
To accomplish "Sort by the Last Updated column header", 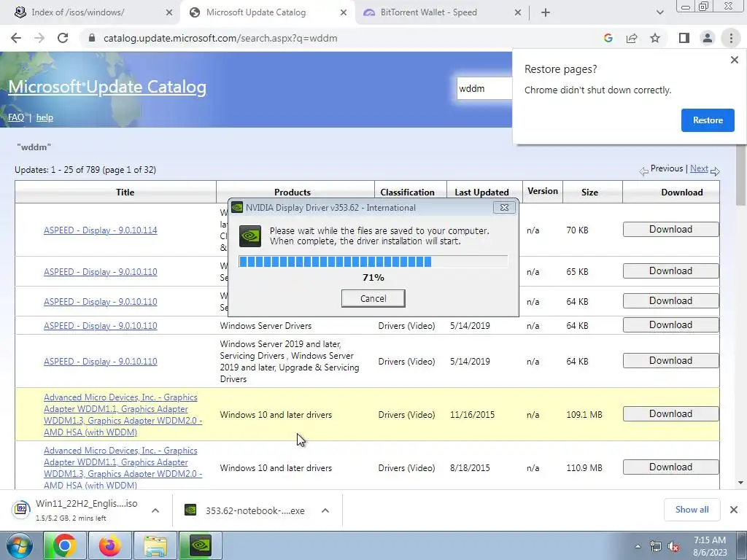I will (481, 192).
